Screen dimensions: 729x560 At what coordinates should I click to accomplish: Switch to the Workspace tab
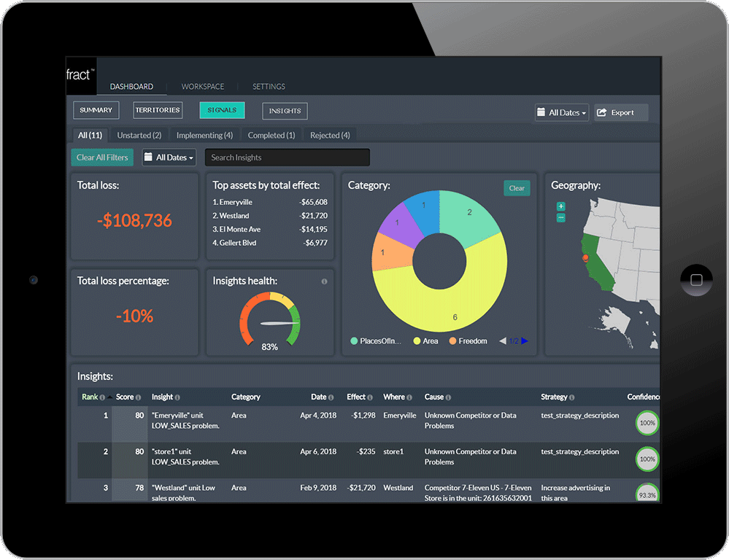203,87
